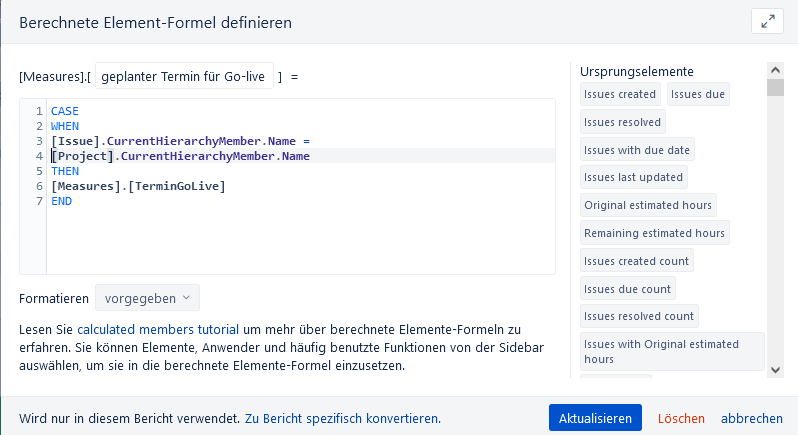Click Zu Bericht spezifisch konvertieren link
798x435 pixels.
[342, 418]
